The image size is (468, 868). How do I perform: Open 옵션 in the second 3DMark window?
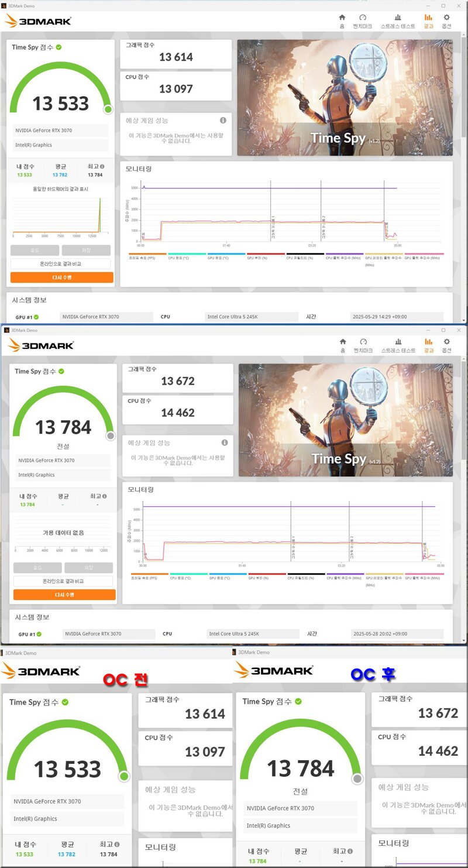point(446,345)
